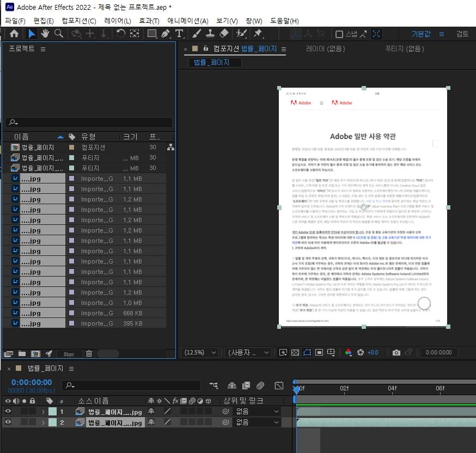Switch to 검토 workspace
This screenshot has height=453, width=476.
pyautogui.click(x=462, y=34)
